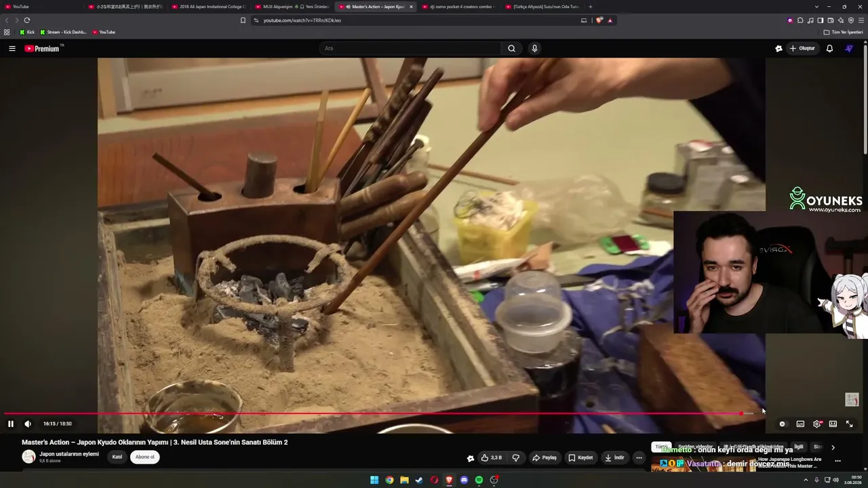Go to YouTube Premium home logo
868x488 pixels.
(42, 48)
